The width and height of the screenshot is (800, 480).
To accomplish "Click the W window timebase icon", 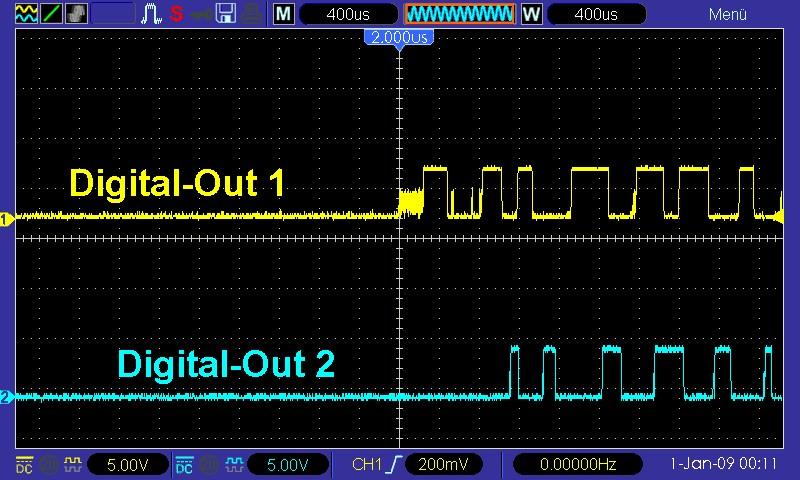I will 531,14.
